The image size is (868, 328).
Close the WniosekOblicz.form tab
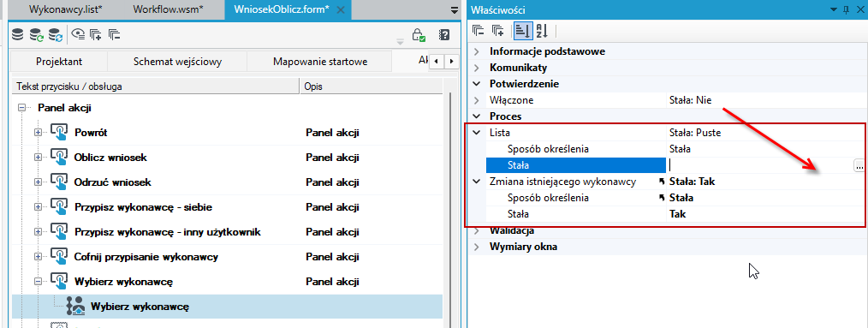pos(341,10)
